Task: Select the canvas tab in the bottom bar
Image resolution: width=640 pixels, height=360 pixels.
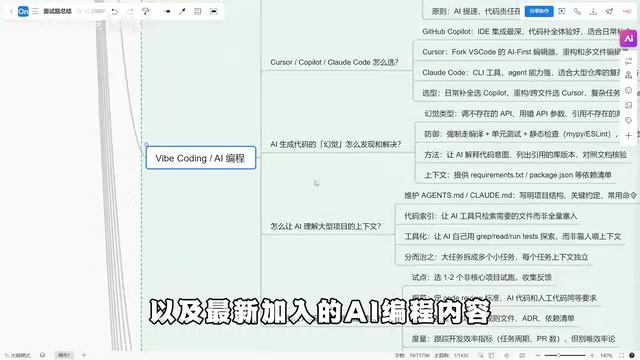Action: [64, 355]
